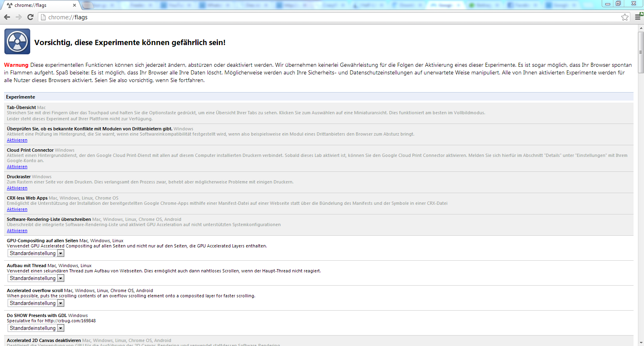Open the Accelerated overflow scroll dropdown
The height and width of the screenshot is (346, 644).
pos(36,303)
